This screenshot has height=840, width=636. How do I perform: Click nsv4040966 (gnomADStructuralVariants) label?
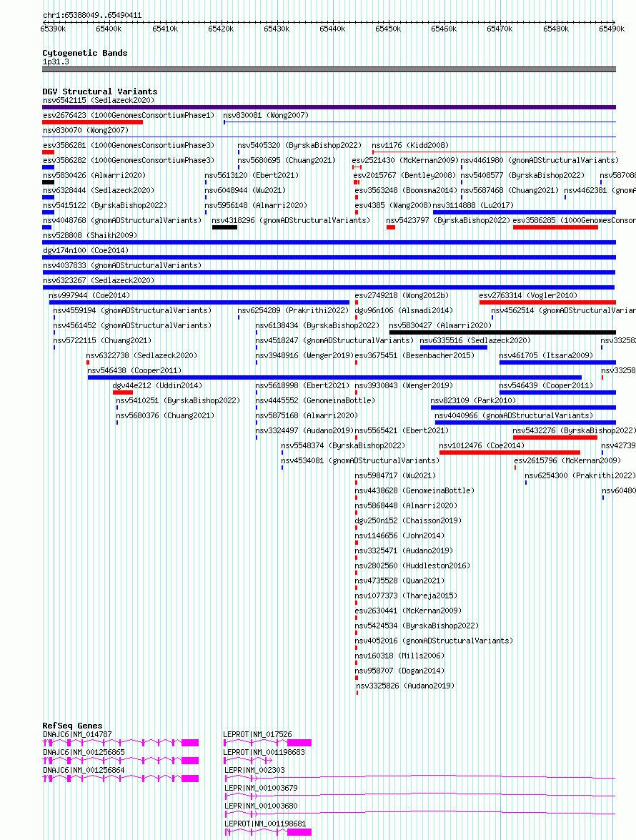click(x=514, y=415)
